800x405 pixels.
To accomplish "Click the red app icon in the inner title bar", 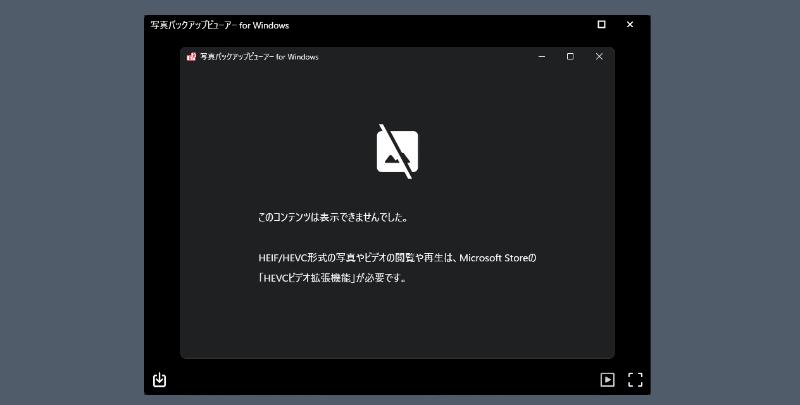I will click(191, 57).
